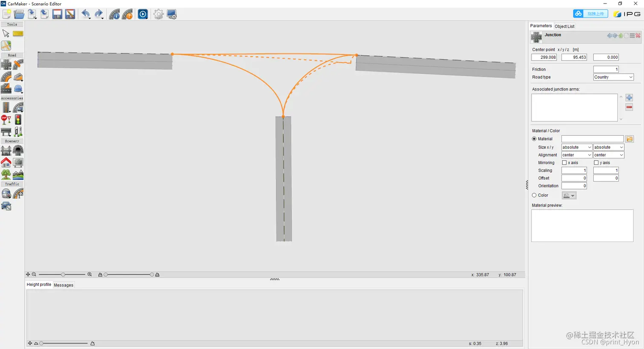The width and height of the screenshot is (644, 349).
Task: Switch to the Object List tab
Action: tap(564, 26)
